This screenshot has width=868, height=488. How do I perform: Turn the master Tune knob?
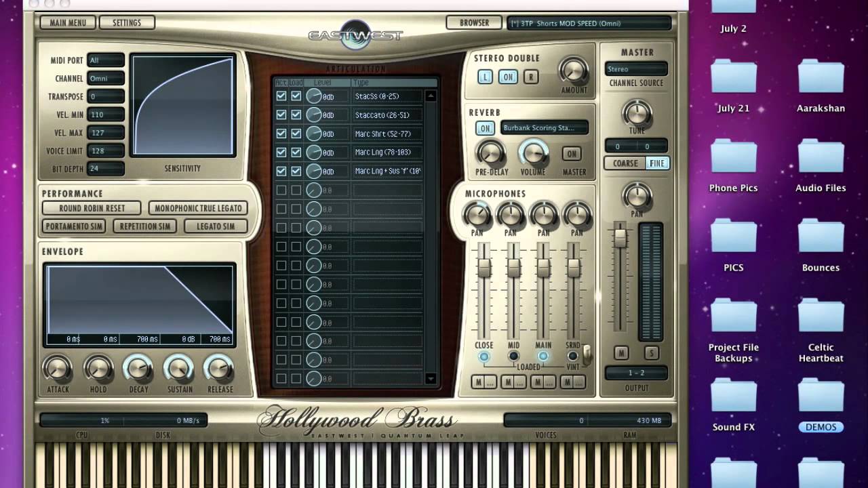636,113
